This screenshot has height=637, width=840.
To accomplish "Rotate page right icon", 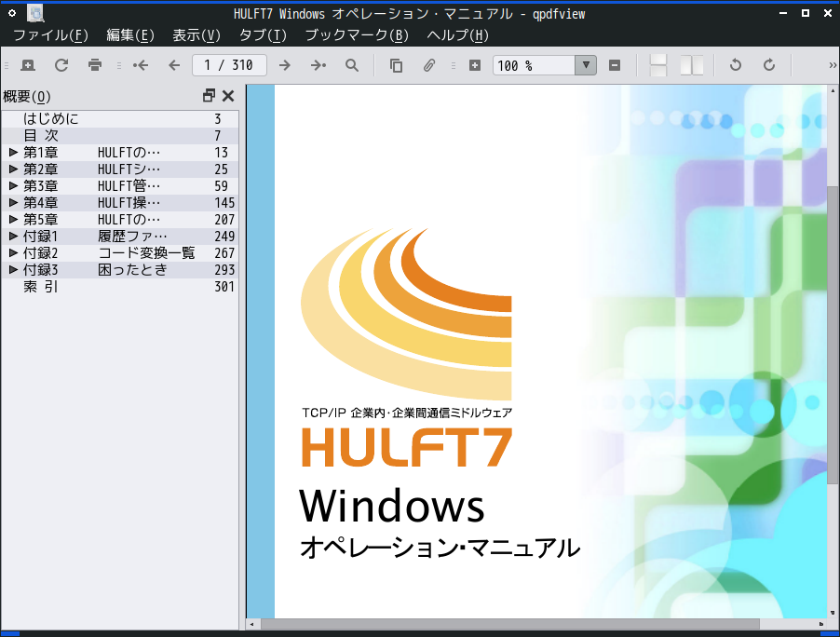I will pos(768,65).
